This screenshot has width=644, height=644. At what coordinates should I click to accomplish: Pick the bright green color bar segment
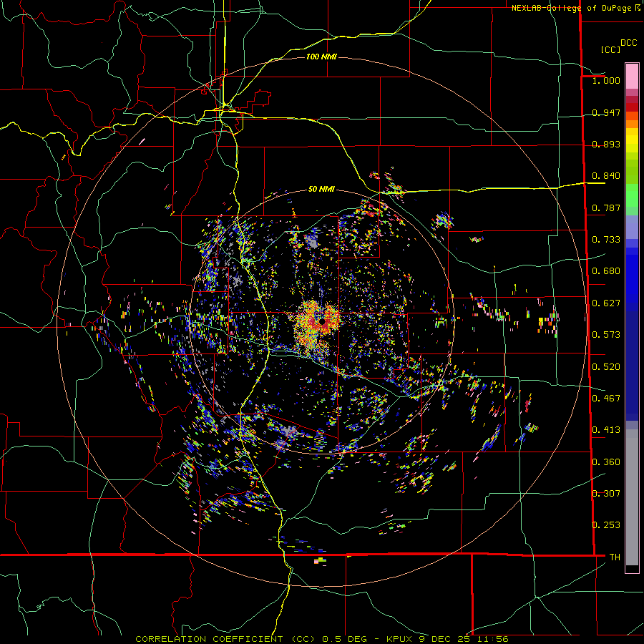coord(632,195)
